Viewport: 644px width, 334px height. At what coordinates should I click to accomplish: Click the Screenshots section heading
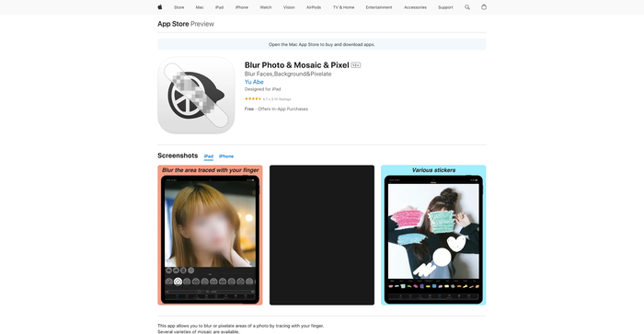coord(178,155)
